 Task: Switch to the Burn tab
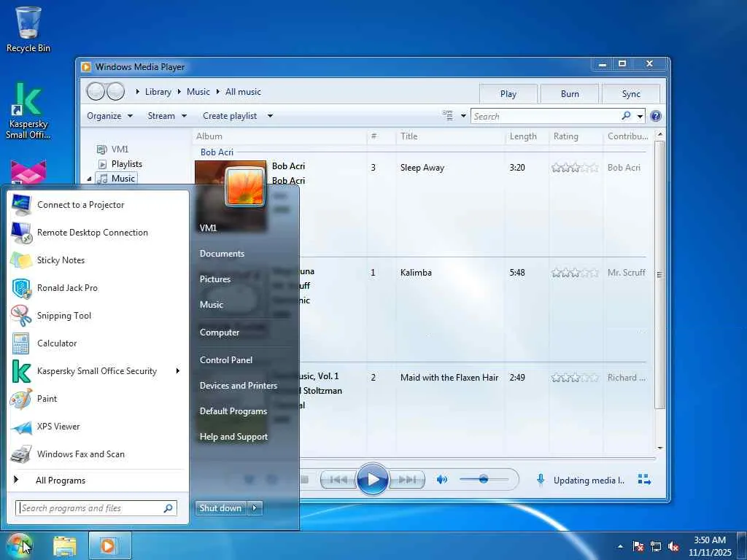570,94
